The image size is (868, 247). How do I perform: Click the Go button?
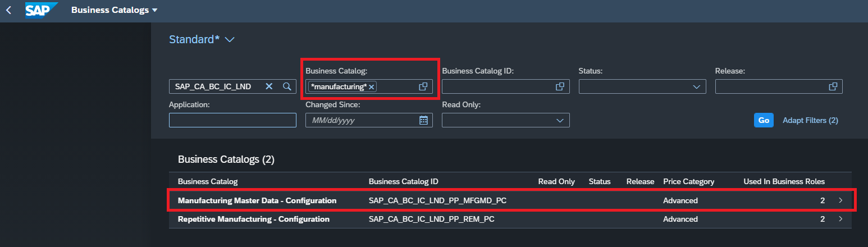(764, 120)
